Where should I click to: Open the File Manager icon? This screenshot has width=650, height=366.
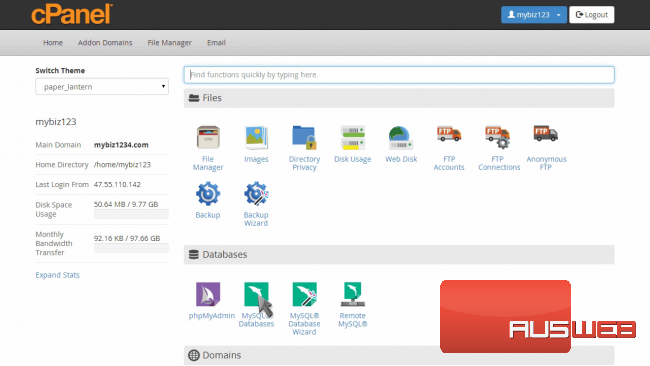click(x=208, y=137)
